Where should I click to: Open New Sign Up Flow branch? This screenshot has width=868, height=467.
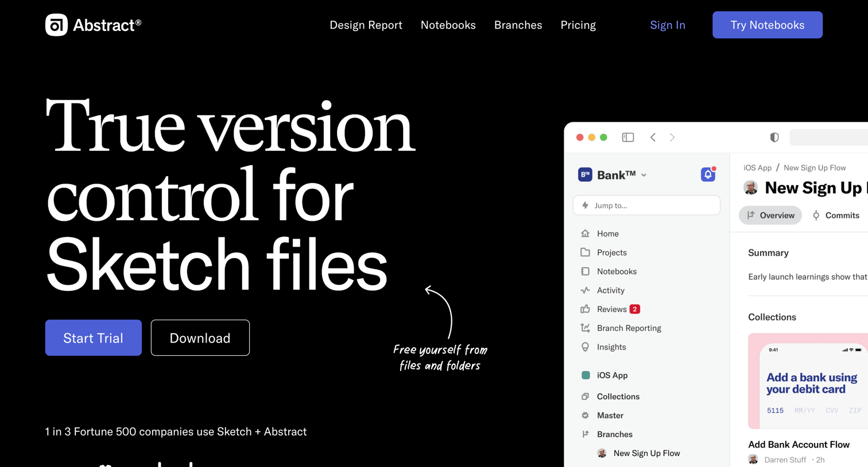coord(646,453)
